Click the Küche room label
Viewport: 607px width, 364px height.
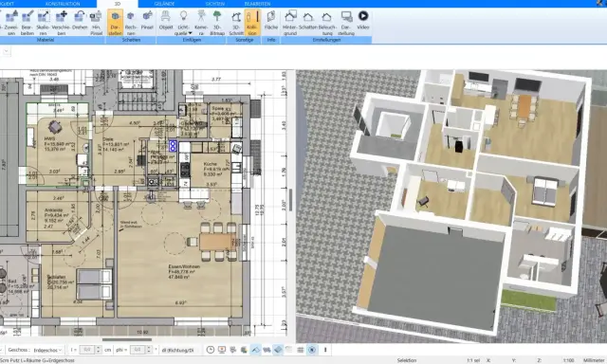211,164
